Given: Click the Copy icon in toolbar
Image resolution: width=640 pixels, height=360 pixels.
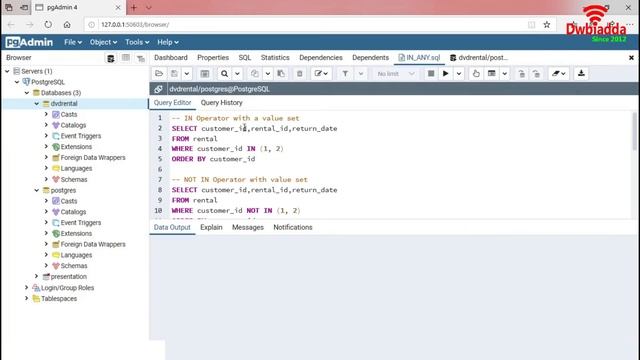Looking at the screenshot, I should coord(255,74).
